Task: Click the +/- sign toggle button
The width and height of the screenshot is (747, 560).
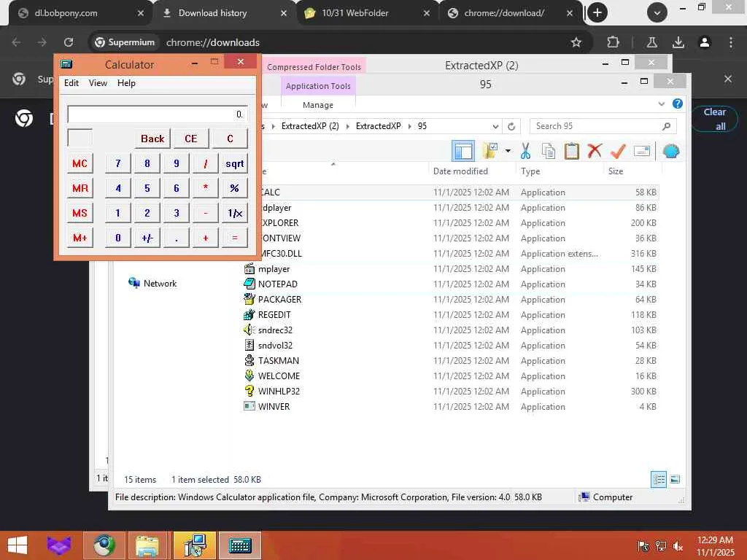Action: (147, 238)
